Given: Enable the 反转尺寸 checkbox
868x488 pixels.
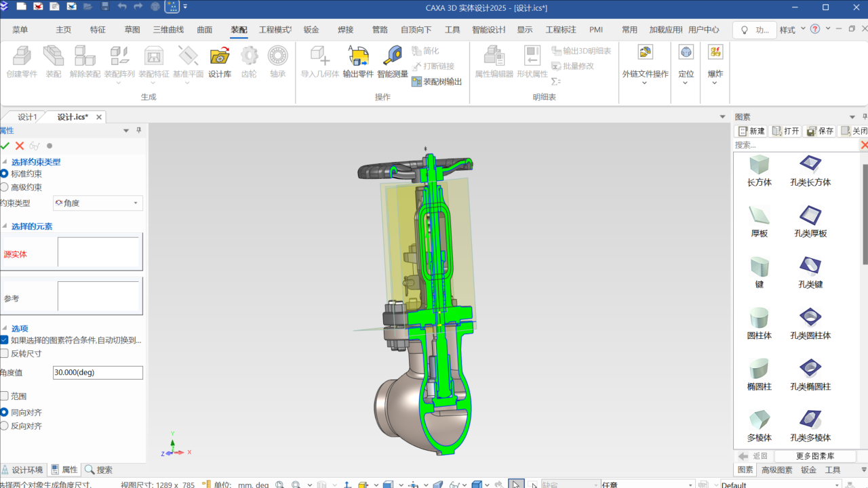Looking at the screenshot, I should (x=5, y=354).
